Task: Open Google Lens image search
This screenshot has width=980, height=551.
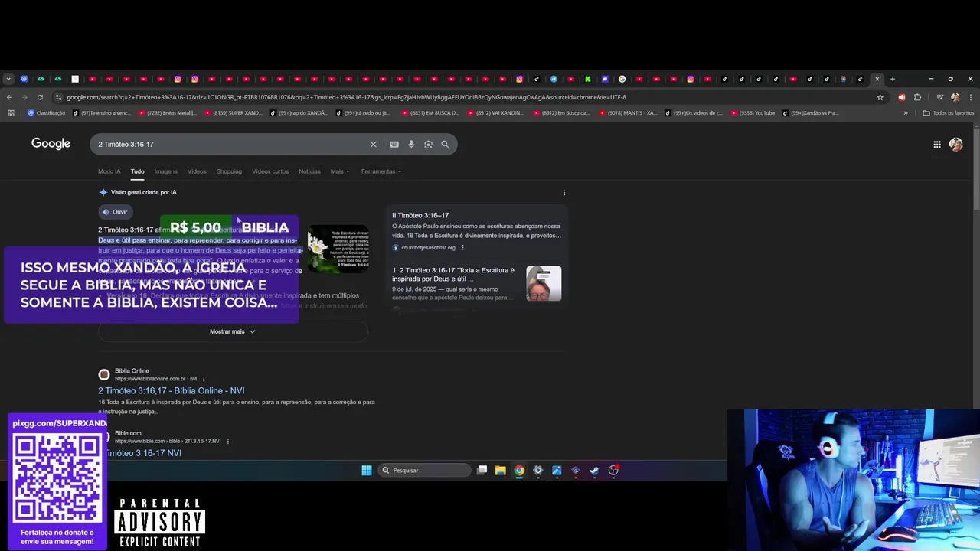Action: click(x=428, y=144)
